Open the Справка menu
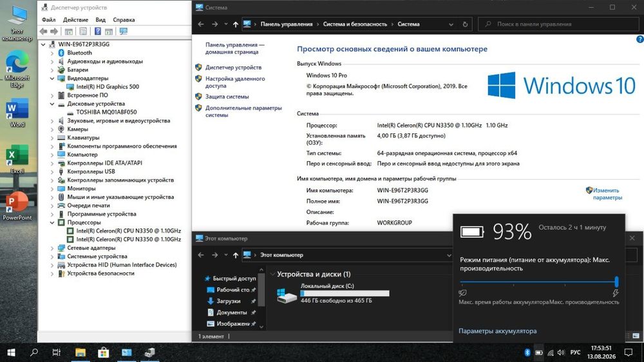This screenshot has height=362, width=644. click(x=124, y=20)
